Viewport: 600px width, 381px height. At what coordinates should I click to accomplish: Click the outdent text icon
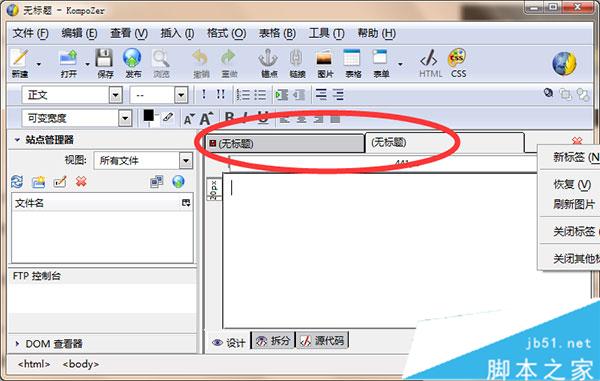pos(299,94)
